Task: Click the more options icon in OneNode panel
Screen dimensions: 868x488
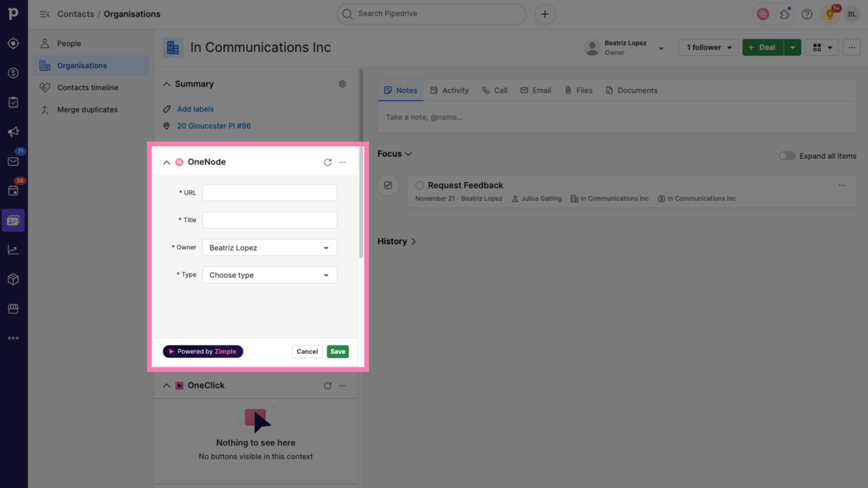Action: point(343,162)
